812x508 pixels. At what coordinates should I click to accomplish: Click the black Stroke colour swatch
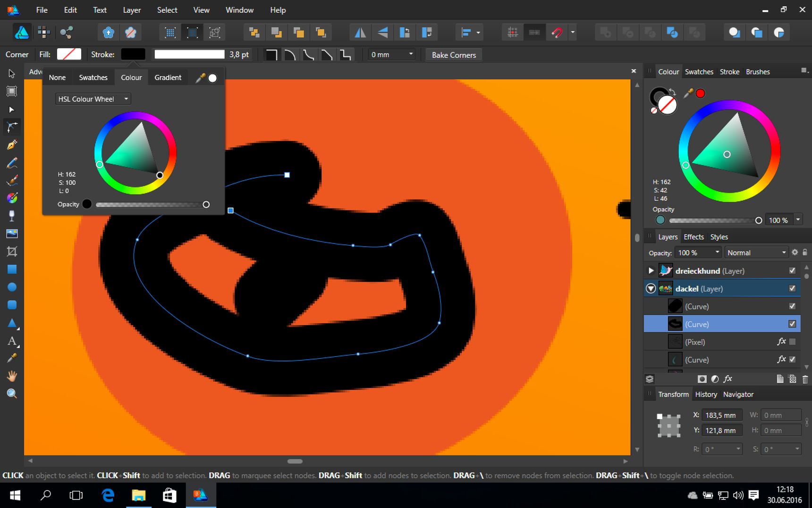[133, 54]
